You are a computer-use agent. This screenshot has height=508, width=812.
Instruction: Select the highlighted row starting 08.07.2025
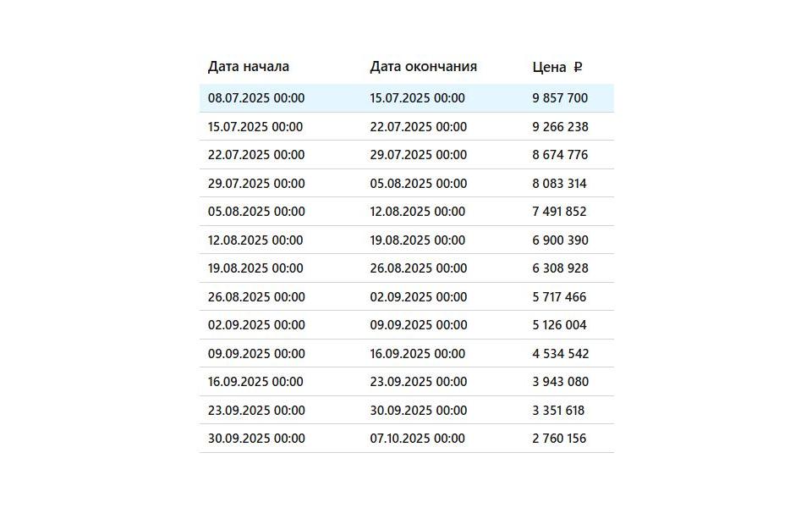tap(407, 98)
